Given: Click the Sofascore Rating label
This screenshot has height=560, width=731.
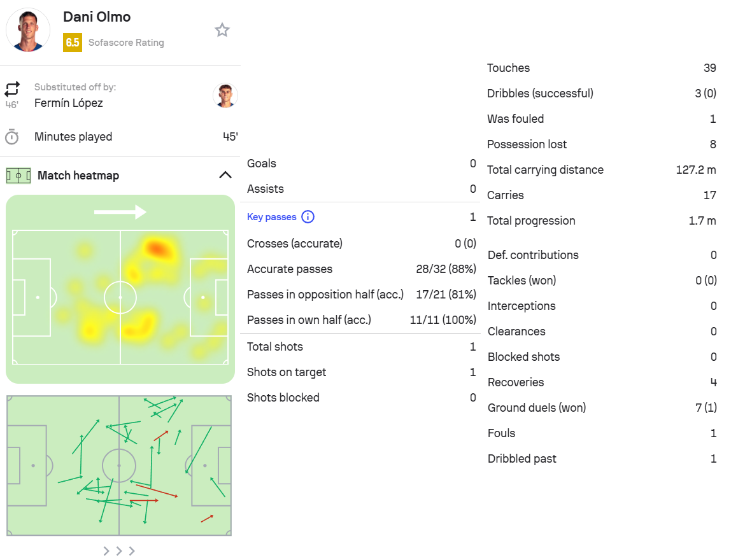Looking at the screenshot, I should pos(126,43).
